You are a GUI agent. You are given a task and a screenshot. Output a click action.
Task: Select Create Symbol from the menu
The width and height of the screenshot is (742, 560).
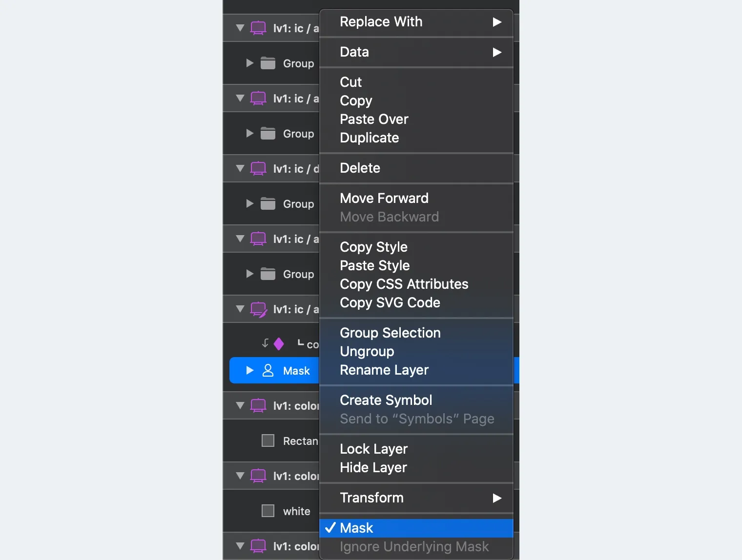(x=386, y=400)
